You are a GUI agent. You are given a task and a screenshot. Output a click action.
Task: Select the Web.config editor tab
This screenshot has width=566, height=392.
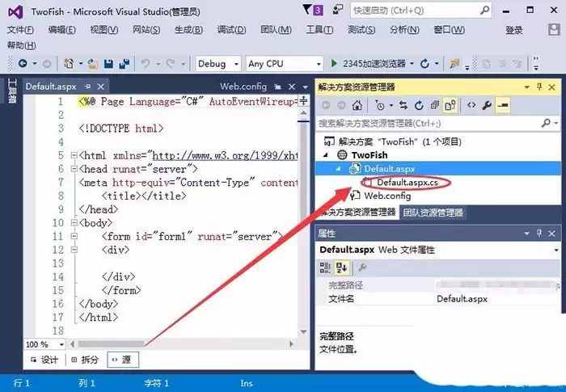pyautogui.click(x=243, y=86)
